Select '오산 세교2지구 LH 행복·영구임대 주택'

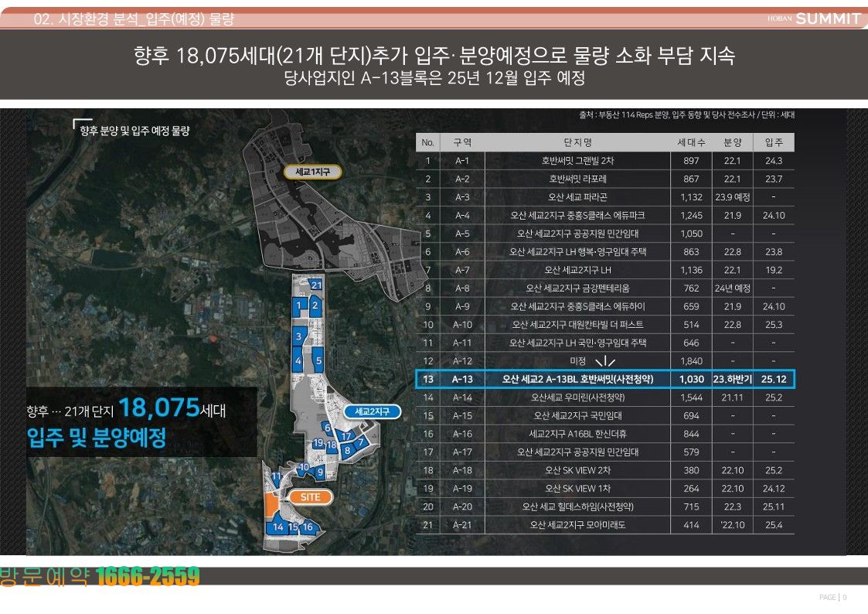[x=577, y=252]
